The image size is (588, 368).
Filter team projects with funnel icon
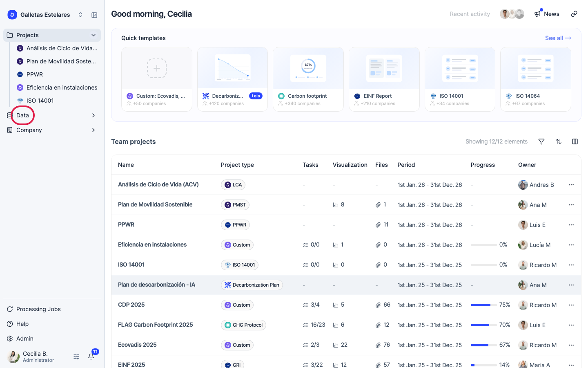pyautogui.click(x=541, y=141)
